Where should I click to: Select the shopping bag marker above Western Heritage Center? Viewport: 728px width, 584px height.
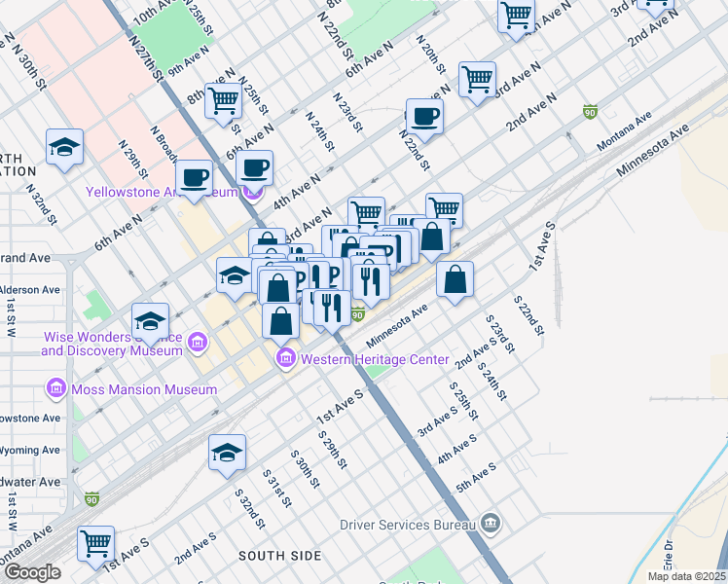pyautogui.click(x=280, y=322)
